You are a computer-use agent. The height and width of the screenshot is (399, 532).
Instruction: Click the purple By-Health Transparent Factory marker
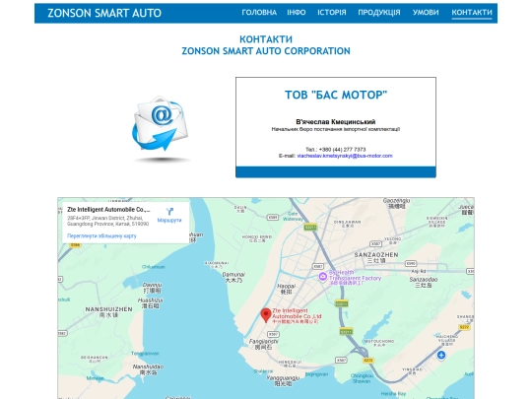323,277
